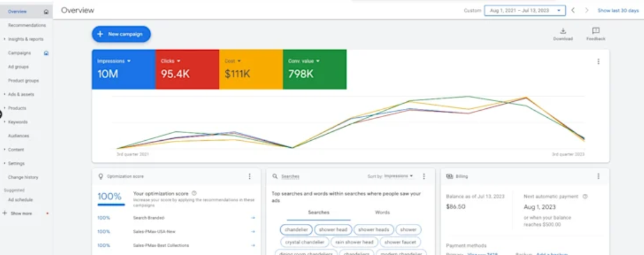Viewport: 644px width, 255px height.
Task: Expand Ads & assets in sidebar
Action: [5, 94]
